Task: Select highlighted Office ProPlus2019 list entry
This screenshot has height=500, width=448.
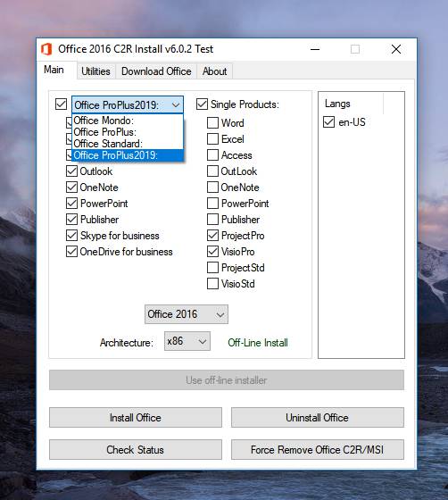Action: point(128,155)
